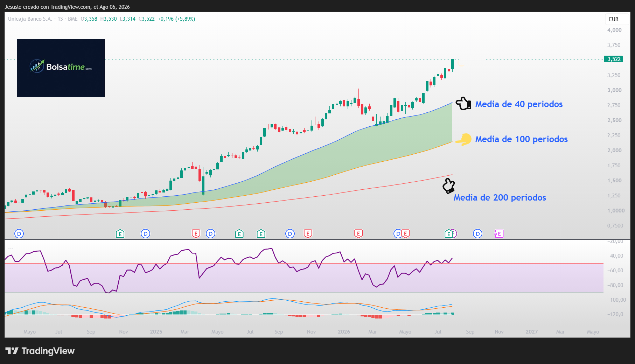Click the 4,000 price axis label
Image resolution: width=635 pixels, height=364 pixels.
tap(614, 30)
